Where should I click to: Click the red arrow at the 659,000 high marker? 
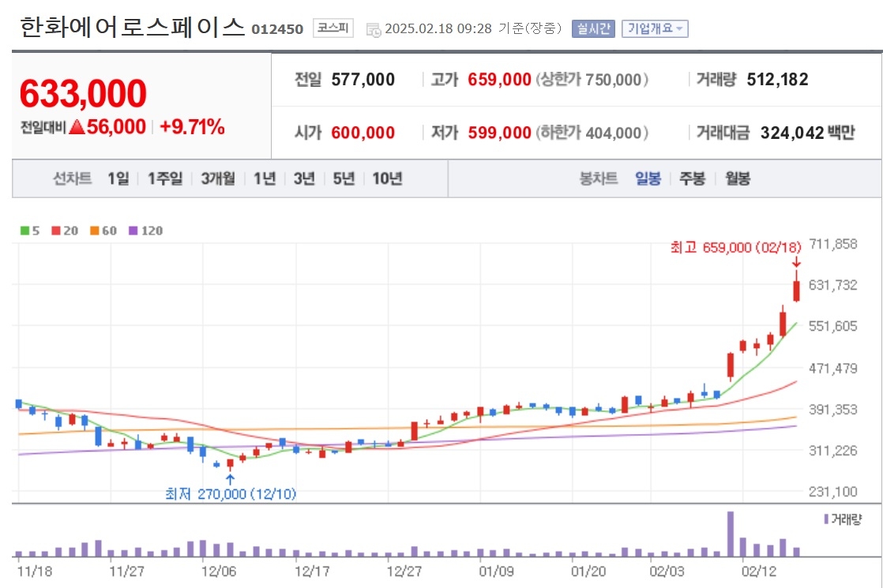796,262
